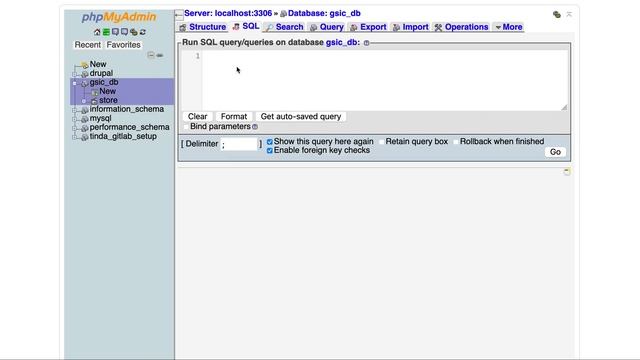640x360 pixels.
Task: Expand the store table node
Action: pyautogui.click(x=84, y=101)
